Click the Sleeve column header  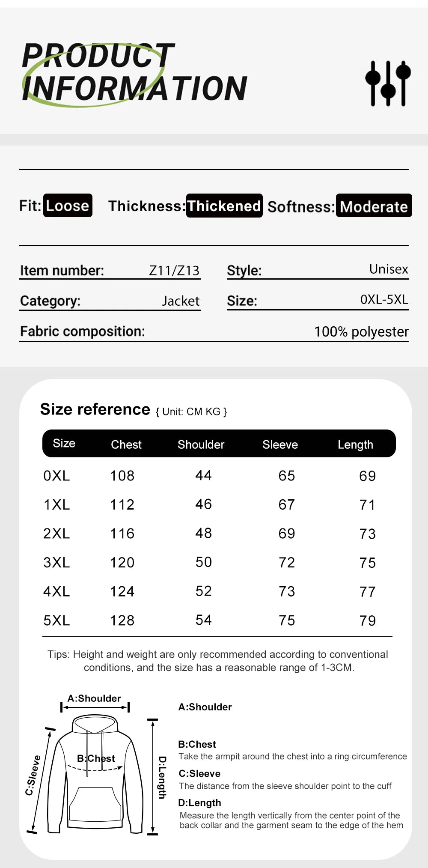(x=280, y=444)
